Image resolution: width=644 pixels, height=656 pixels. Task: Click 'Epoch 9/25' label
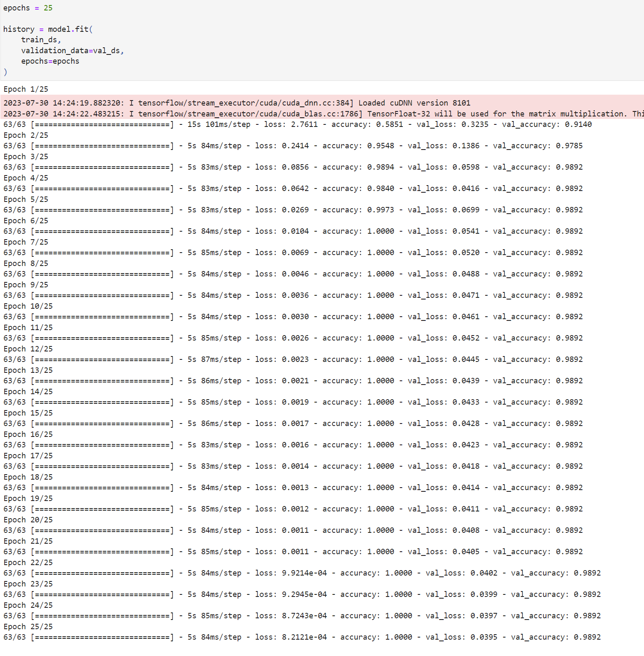click(26, 285)
